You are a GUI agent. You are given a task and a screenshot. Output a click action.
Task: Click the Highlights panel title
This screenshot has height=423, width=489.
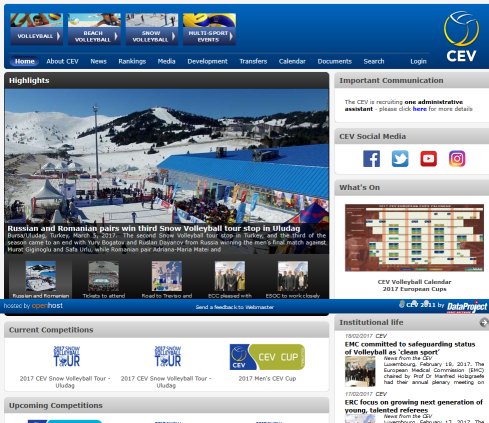point(29,80)
